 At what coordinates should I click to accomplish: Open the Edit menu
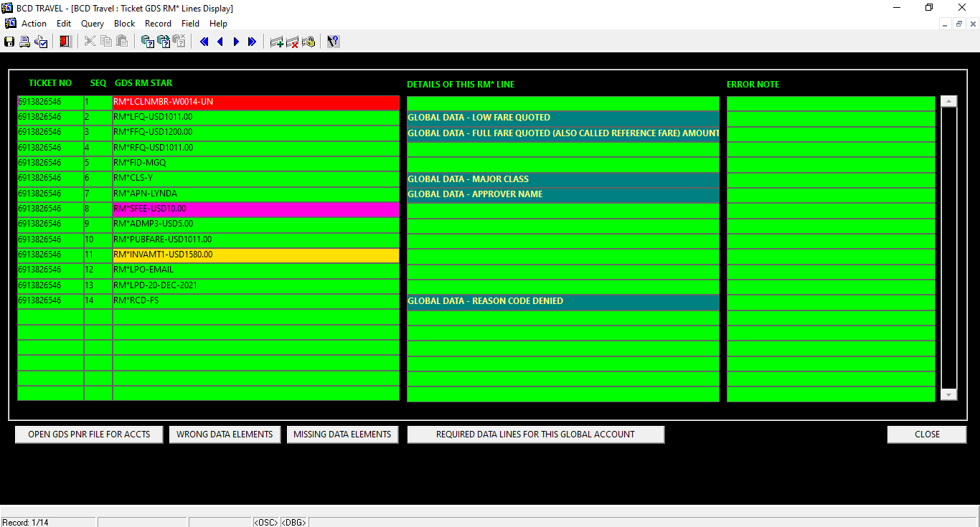(64, 23)
